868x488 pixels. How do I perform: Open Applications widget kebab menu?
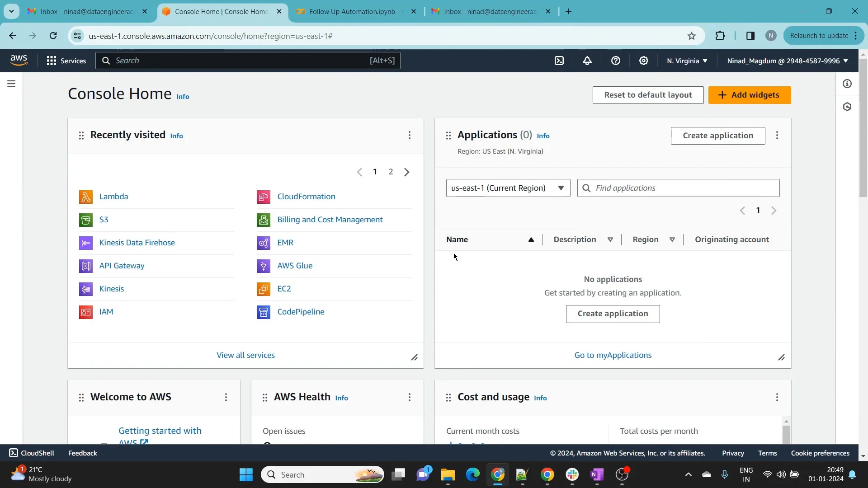click(777, 135)
